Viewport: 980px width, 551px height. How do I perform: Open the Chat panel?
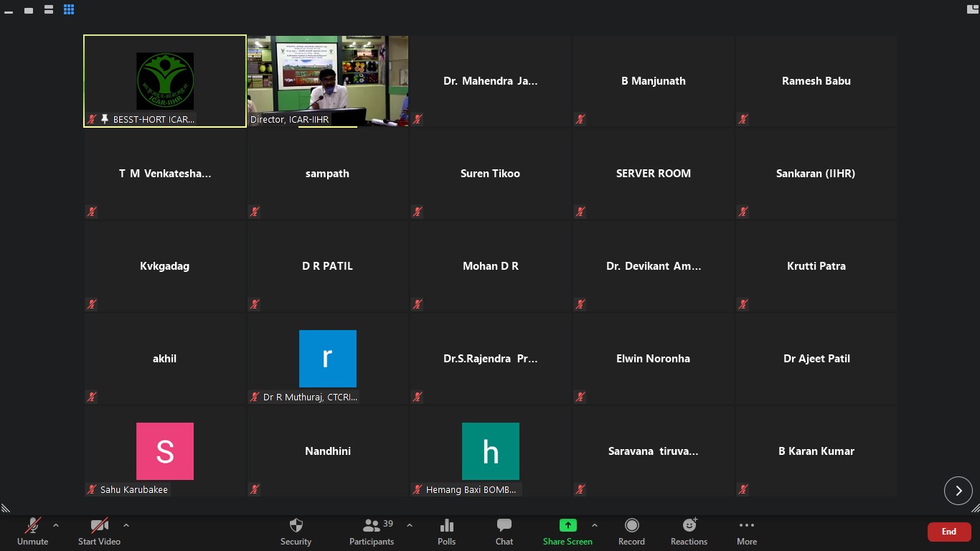(504, 532)
